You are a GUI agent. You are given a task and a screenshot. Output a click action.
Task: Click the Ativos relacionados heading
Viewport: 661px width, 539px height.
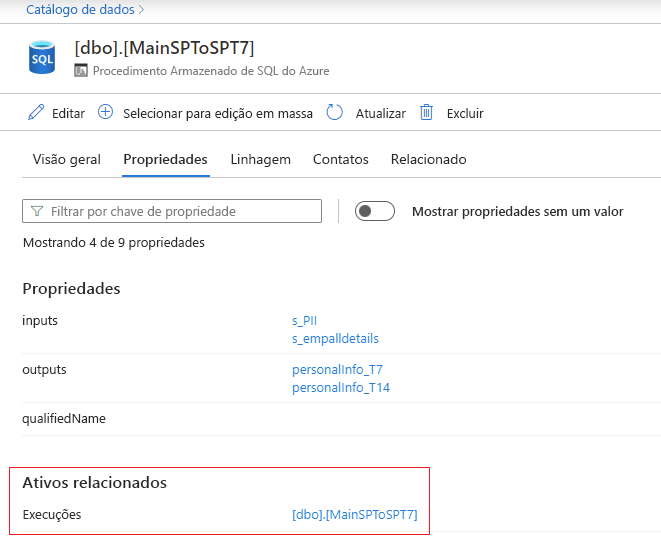click(x=94, y=483)
